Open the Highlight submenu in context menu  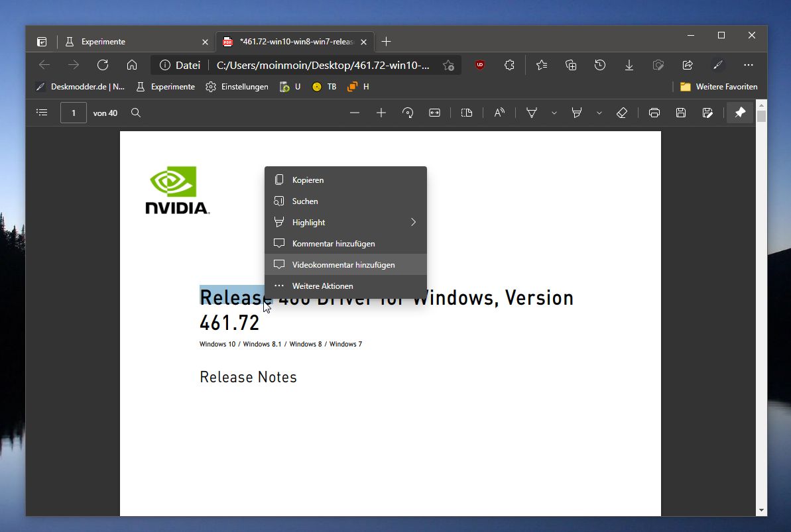coord(345,223)
